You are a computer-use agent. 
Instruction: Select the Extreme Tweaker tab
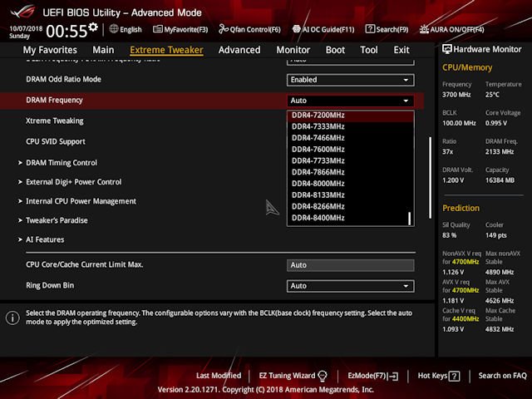pos(166,50)
